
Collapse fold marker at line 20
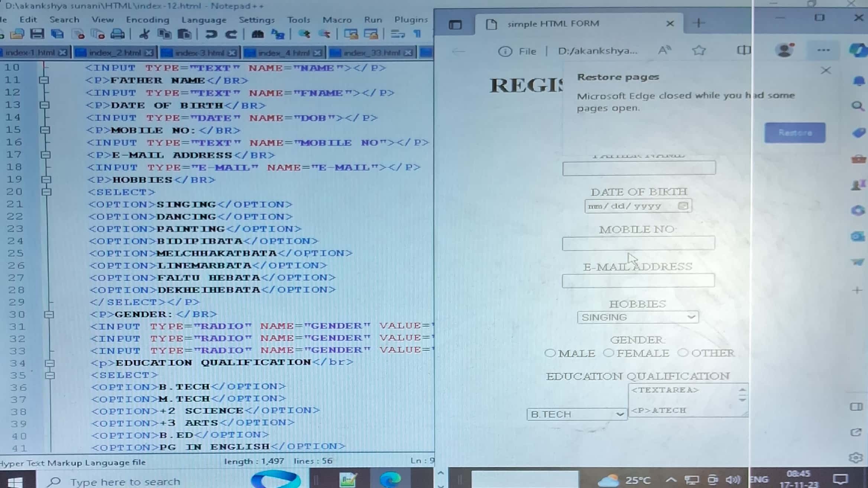click(46, 192)
